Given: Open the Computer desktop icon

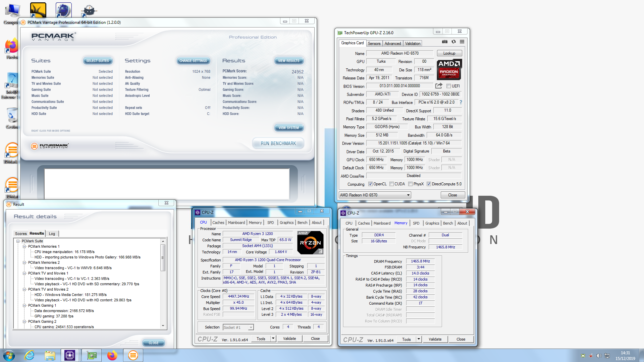Looking at the screenshot, I should click(12, 13).
